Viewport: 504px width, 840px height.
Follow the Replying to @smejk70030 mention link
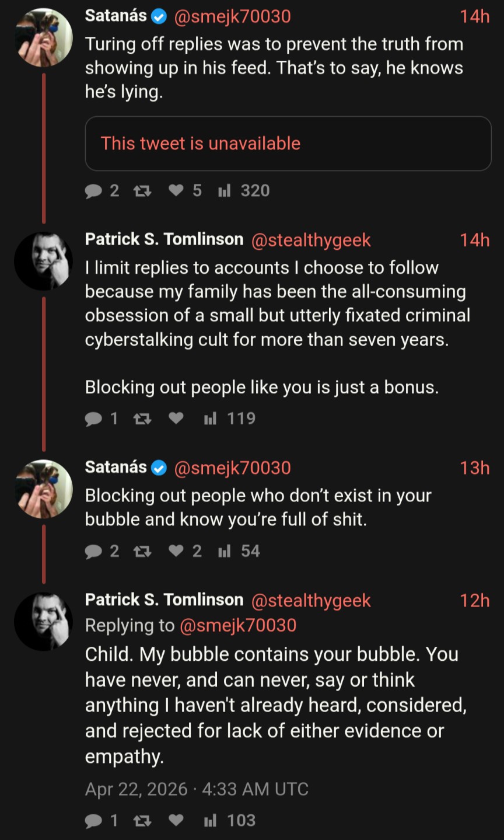pyautogui.click(x=238, y=625)
